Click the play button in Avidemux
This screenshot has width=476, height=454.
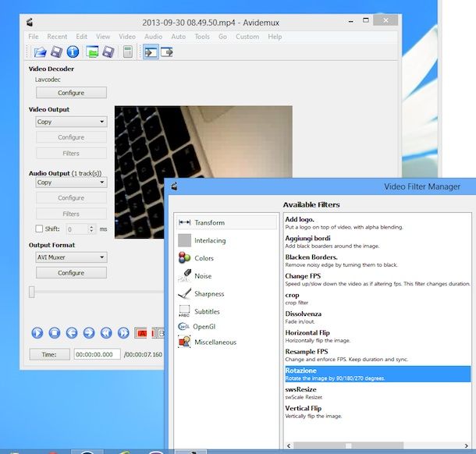click(x=37, y=333)
